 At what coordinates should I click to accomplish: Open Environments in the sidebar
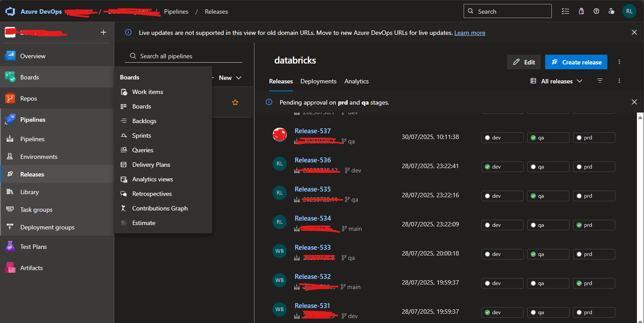(x=57, y=157)
